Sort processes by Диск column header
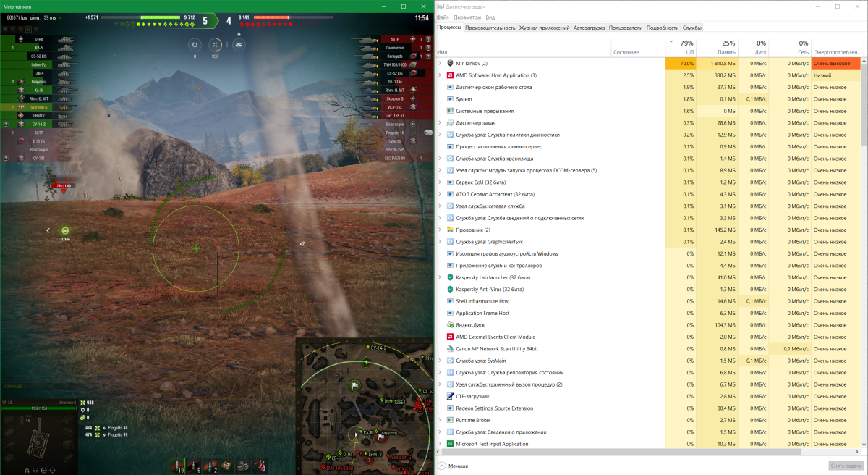Viewport: 868px width, 475px height. (754, 47)
